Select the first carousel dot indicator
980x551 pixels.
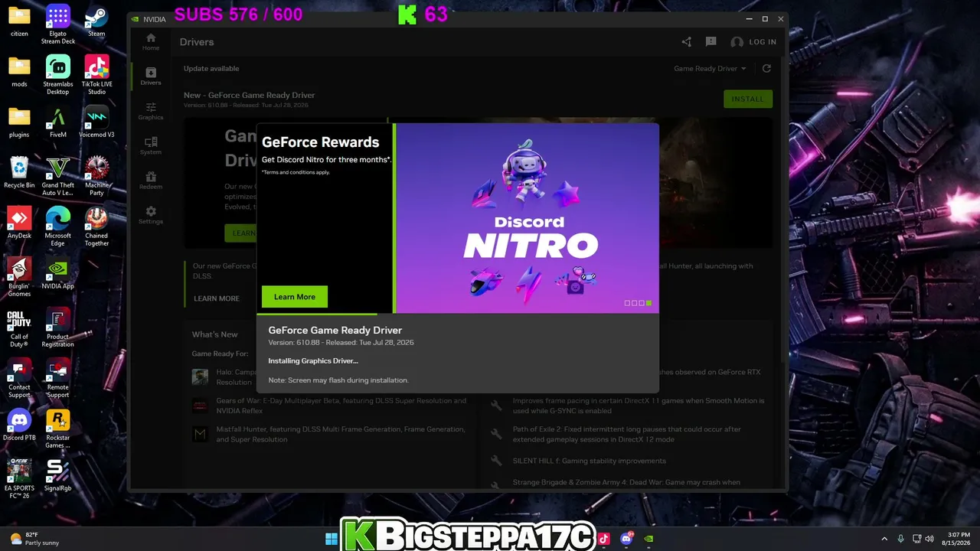627,303
